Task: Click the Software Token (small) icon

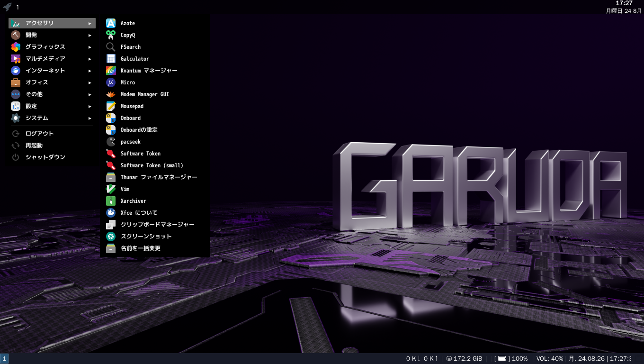Action: point(111,165)
